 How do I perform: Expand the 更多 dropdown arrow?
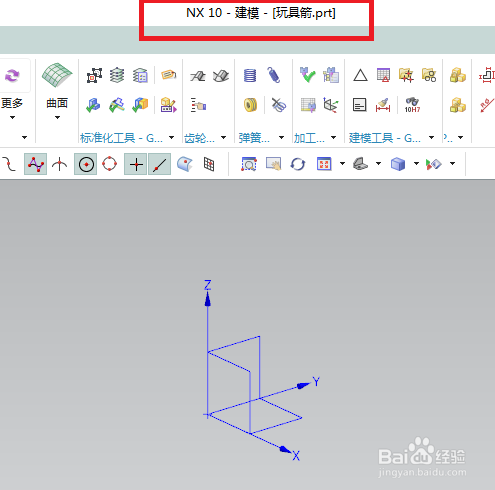(x=12, y=117)
